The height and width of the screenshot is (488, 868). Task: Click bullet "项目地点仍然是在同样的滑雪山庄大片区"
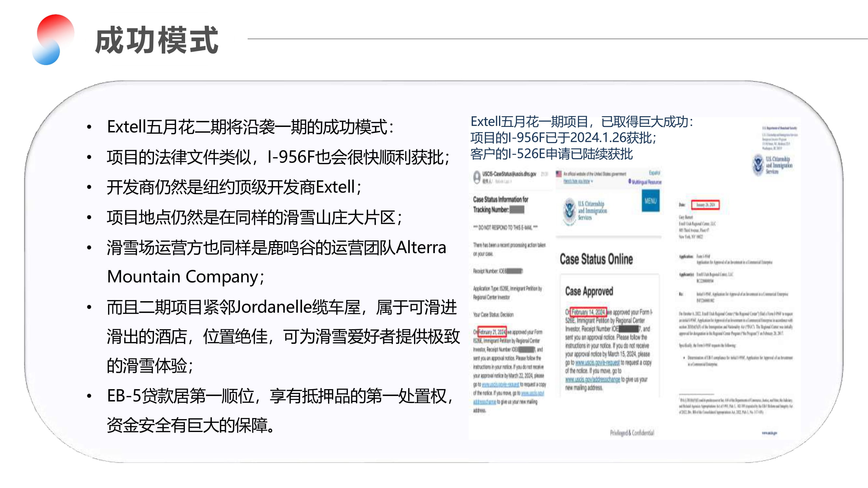[x=255, y=217]
